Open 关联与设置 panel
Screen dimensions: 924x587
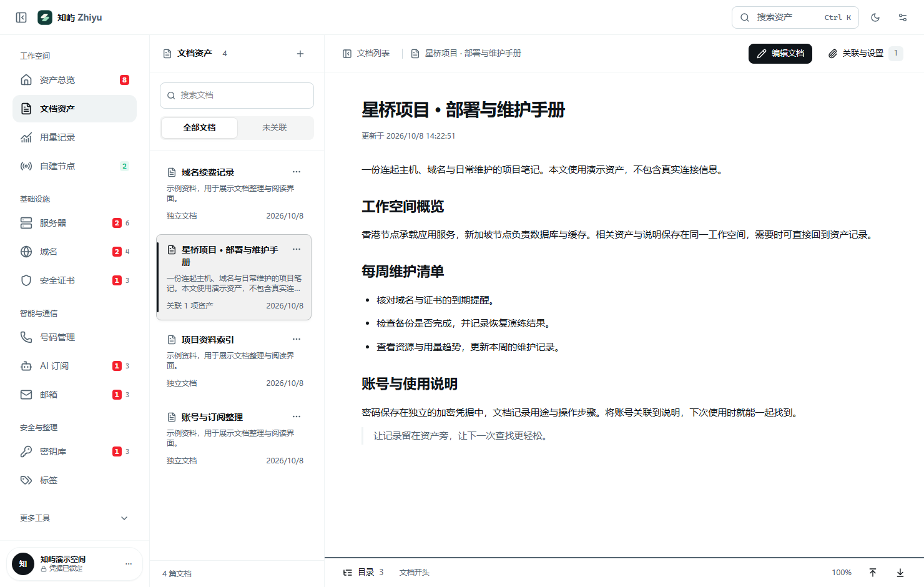tap(865, 54)
